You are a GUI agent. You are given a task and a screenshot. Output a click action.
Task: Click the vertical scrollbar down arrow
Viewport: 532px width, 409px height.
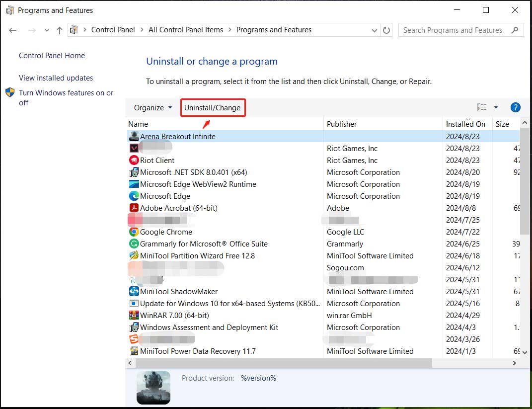[x=525, y=352]
